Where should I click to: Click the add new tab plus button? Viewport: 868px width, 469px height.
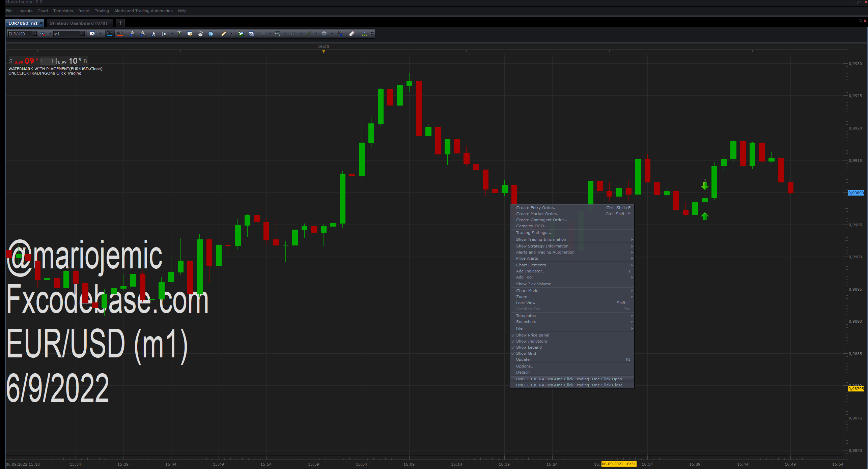tap(120, 23)
